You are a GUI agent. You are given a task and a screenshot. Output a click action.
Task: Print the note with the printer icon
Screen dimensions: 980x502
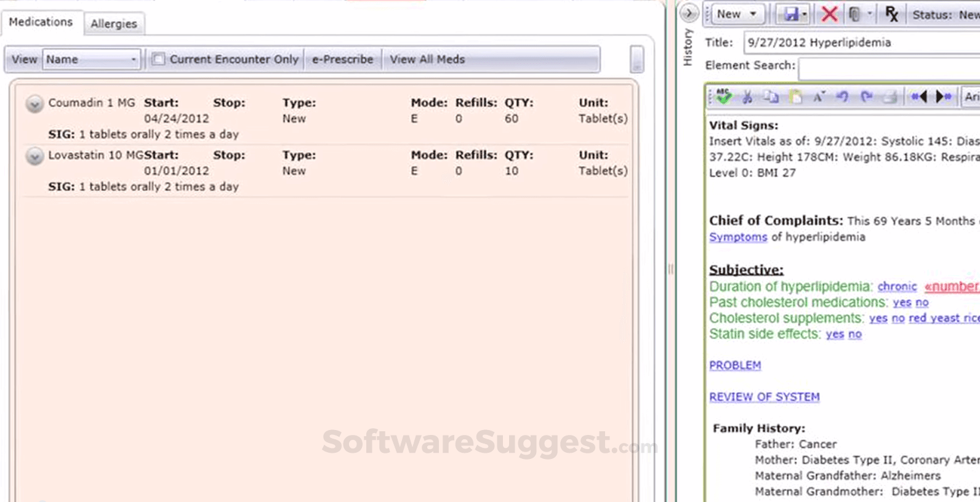point(890,97)
